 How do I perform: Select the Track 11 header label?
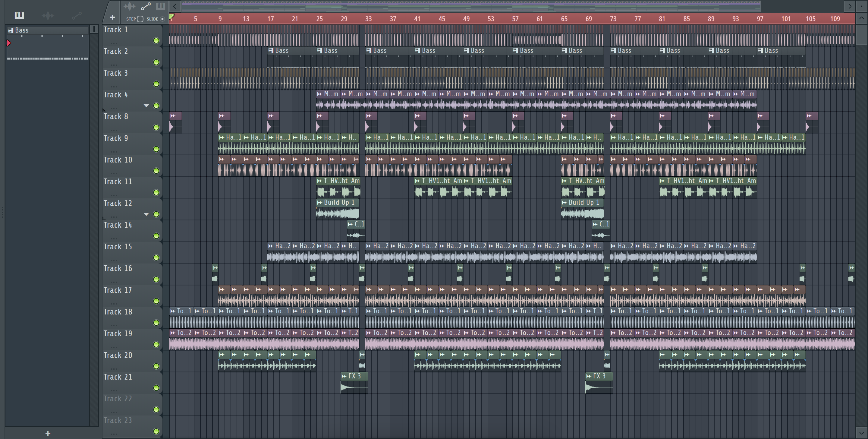(117, 182)
